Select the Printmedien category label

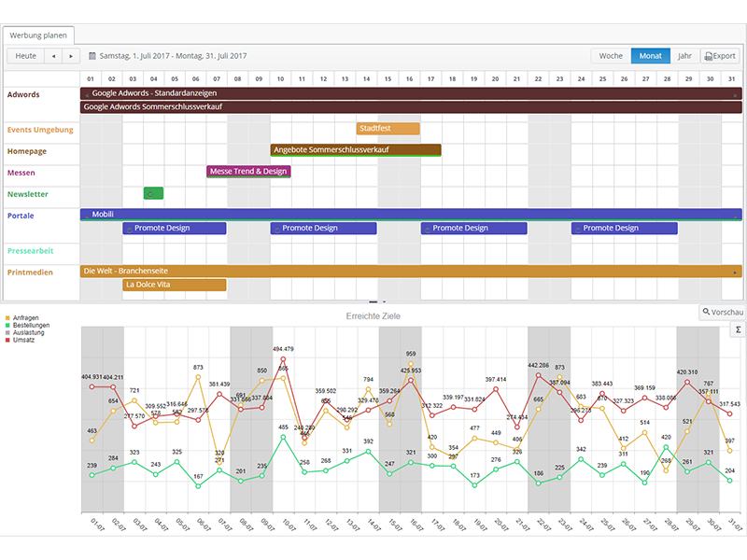click(30, 273)
